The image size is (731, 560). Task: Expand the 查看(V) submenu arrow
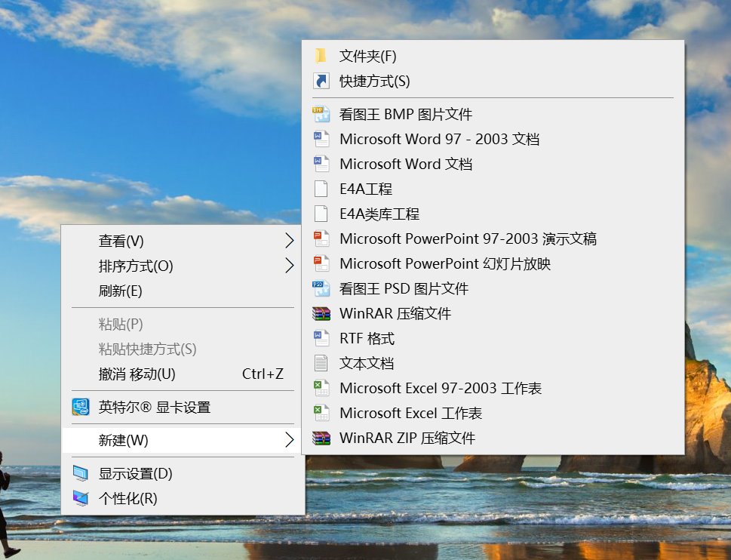tap(290, 241)
